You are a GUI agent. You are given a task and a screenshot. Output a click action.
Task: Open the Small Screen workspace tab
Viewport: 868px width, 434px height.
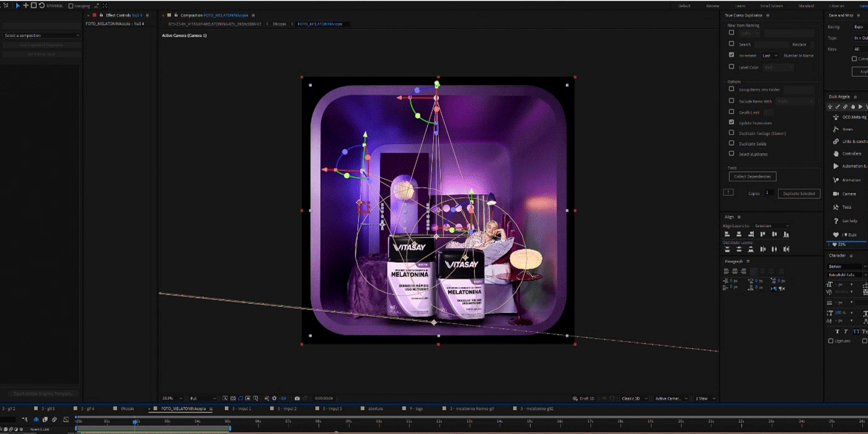coord(771,6)
